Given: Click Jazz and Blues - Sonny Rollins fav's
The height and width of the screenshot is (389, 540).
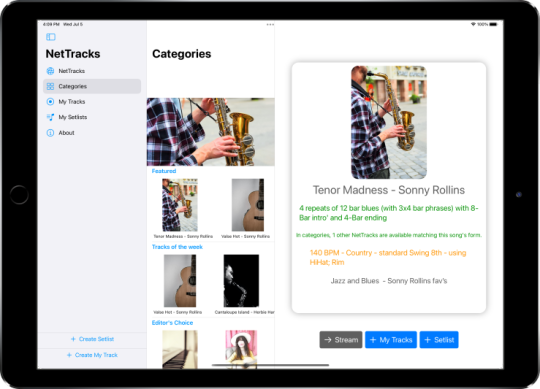Looking at the screenshot, I should (389, 281).
